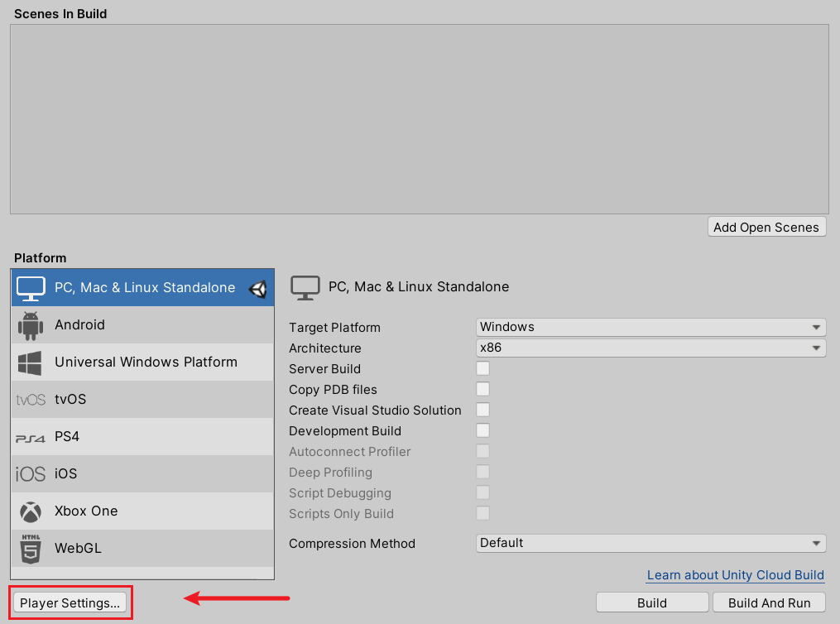Click the Target Platform label
The image size is (840, 624).
coord(335,328)
